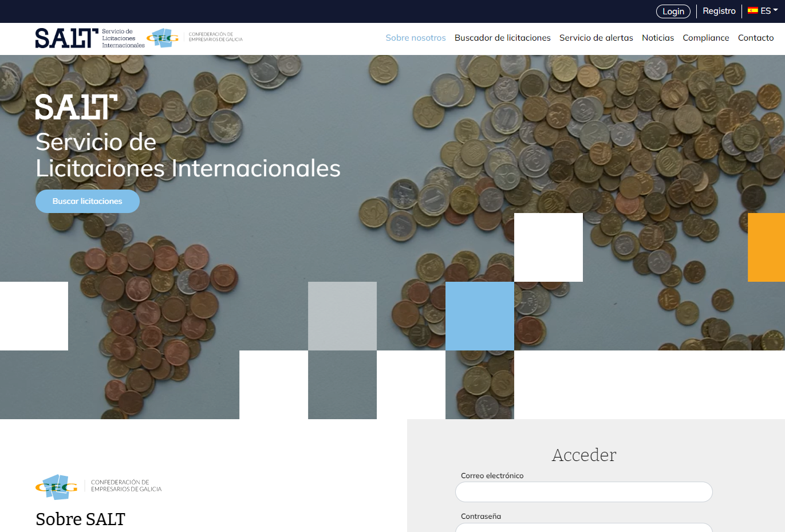The height and width of the screenshot is (532, 785).
Task: Focus the Correo electrónico input field
Action: coord(584,492)
